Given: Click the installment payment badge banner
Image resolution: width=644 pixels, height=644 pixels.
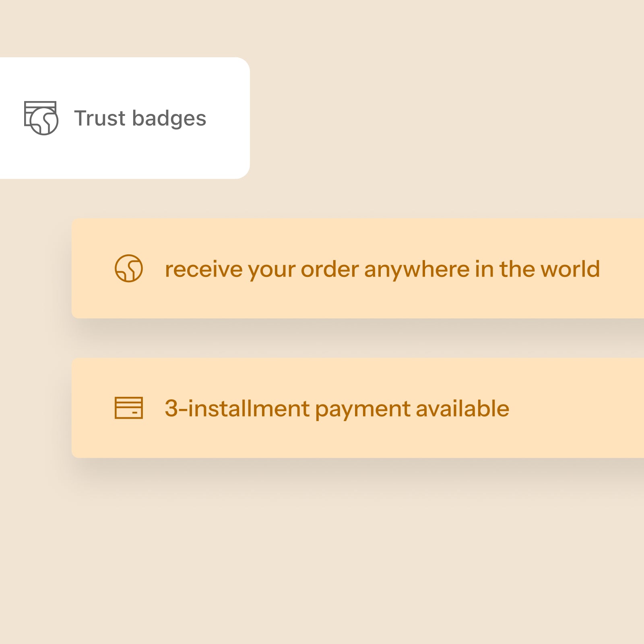Looking at the screenshot, I should [358, 408].
